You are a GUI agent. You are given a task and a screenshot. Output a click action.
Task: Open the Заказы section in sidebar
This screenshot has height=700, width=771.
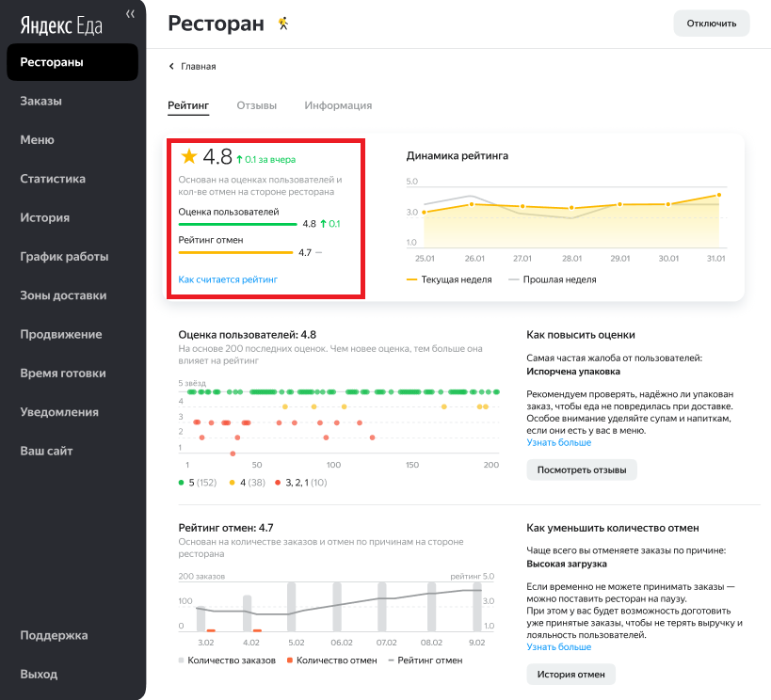[x=40, y=102]
